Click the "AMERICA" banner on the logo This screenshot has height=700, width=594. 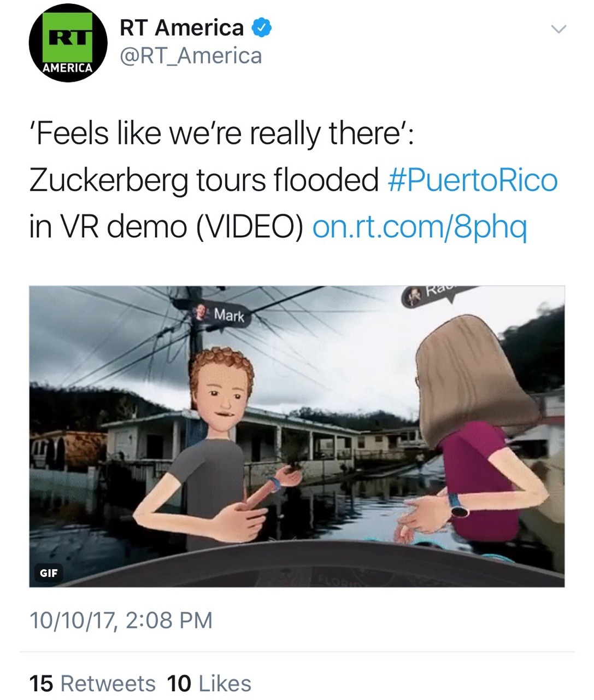pos(67,68)
